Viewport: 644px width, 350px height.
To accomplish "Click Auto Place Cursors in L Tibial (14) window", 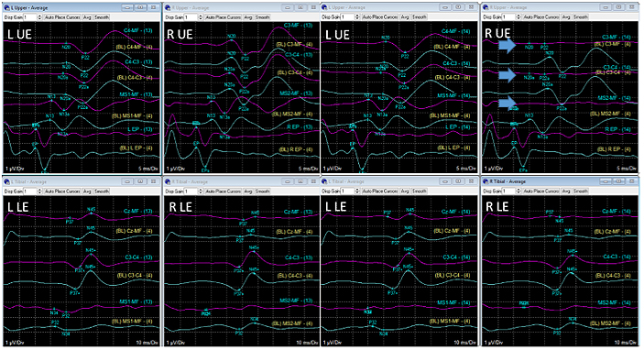I will click(x=380, y=191).
